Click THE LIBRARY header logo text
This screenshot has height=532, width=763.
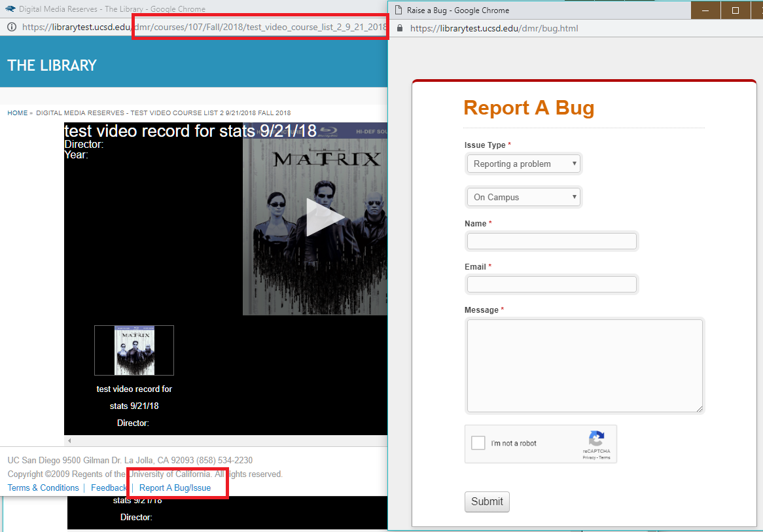[x=52, y=65]
